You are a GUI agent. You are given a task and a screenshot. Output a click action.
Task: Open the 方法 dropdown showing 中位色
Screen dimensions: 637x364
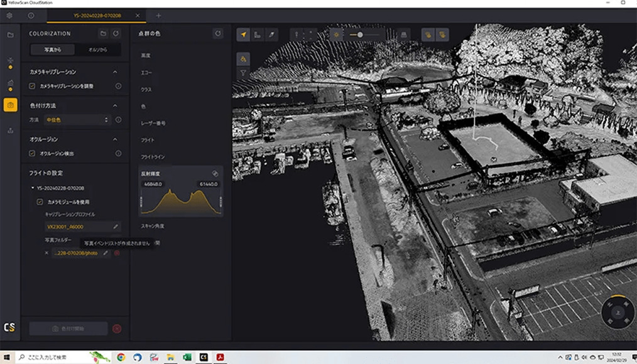tap(77, 120)
